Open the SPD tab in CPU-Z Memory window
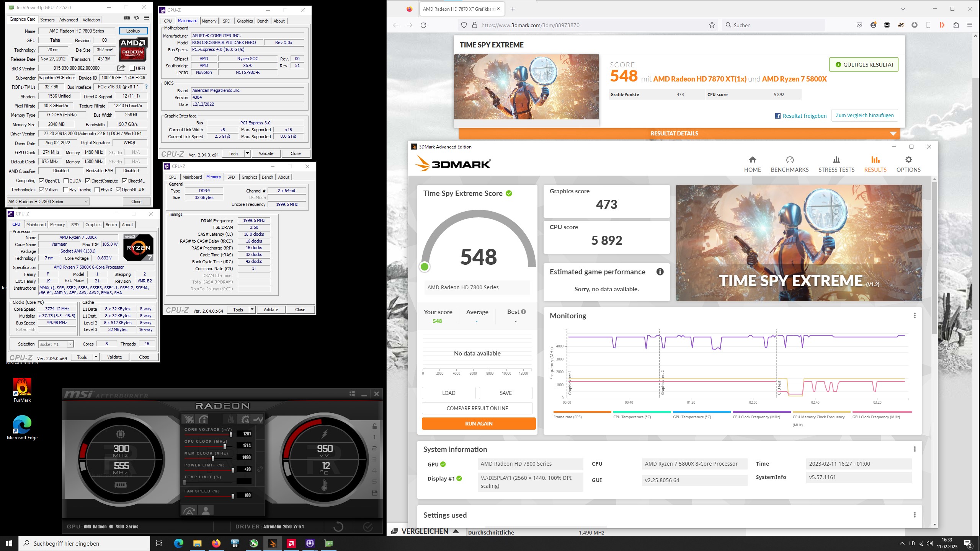The image size is (980, 551). (x=231, y=177)
